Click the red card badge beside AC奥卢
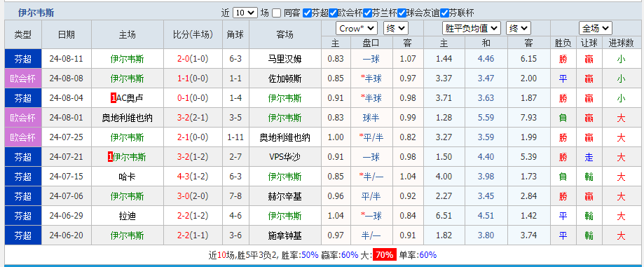644x267 pixels. point(114,98)
